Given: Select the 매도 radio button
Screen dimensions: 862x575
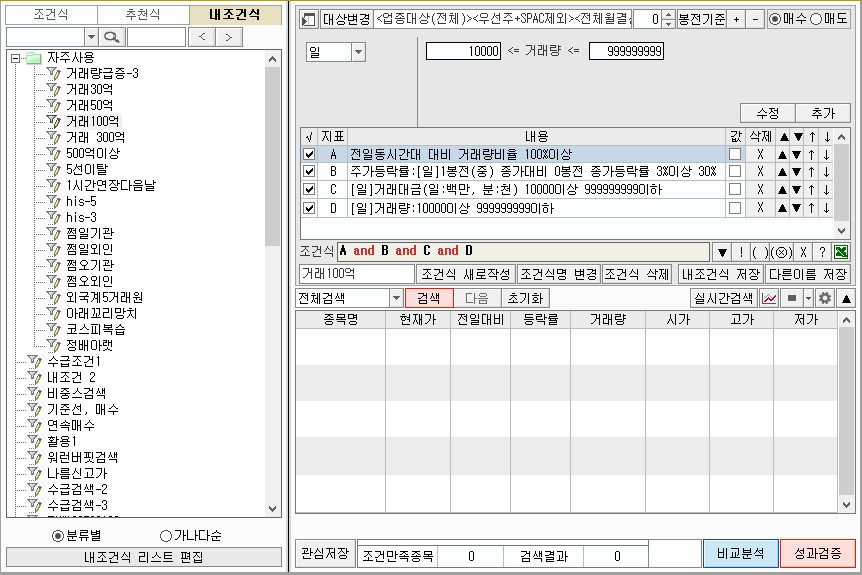Looking at the screenshot, I should [816, 19].
